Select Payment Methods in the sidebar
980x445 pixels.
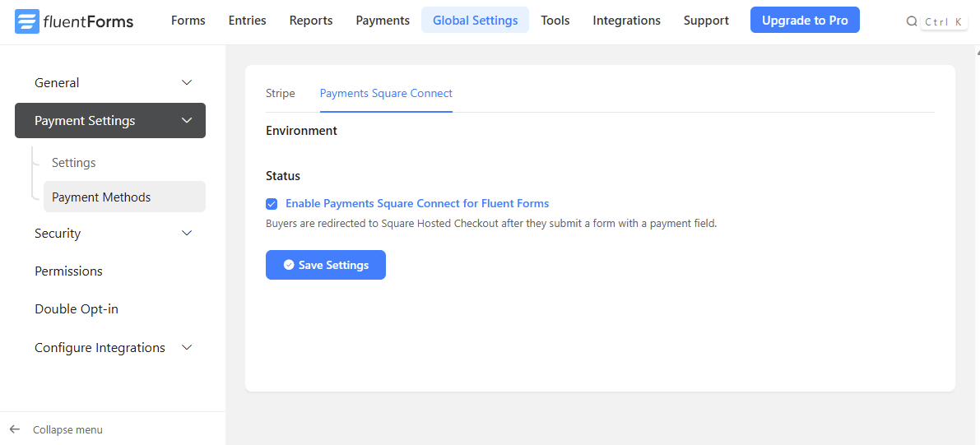tap(124, 197)
